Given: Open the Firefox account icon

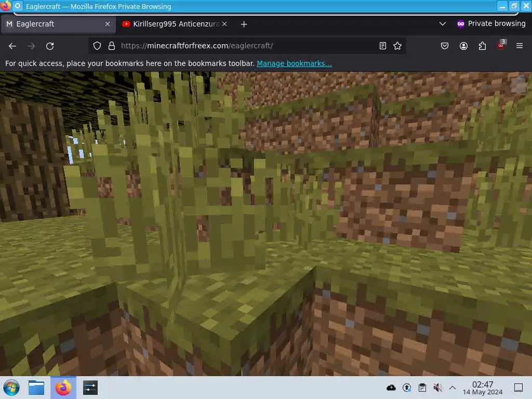Looking at the screenshot, I should pyautogui.click(x=463, y=46).
